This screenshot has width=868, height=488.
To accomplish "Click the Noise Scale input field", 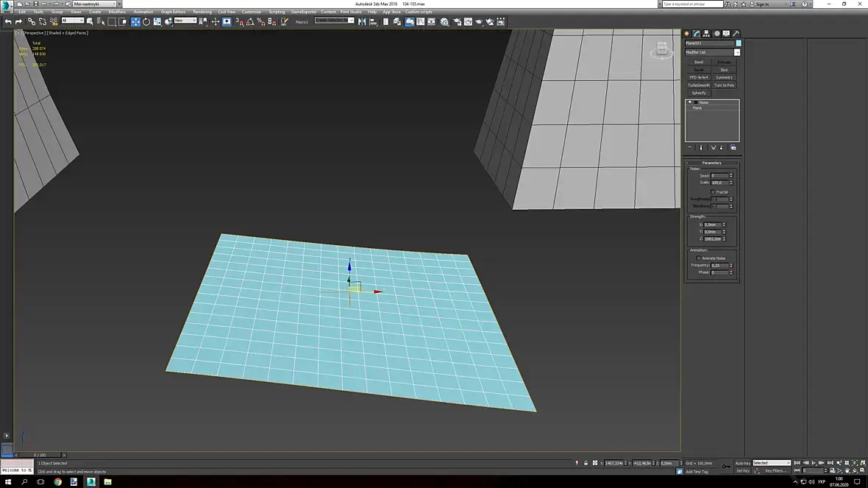I will (x=719, y=183).
